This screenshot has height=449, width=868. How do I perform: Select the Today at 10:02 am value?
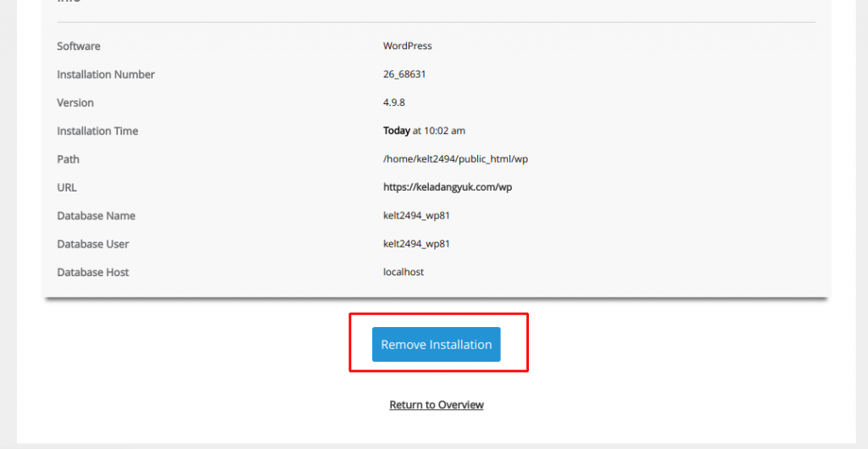424,131
